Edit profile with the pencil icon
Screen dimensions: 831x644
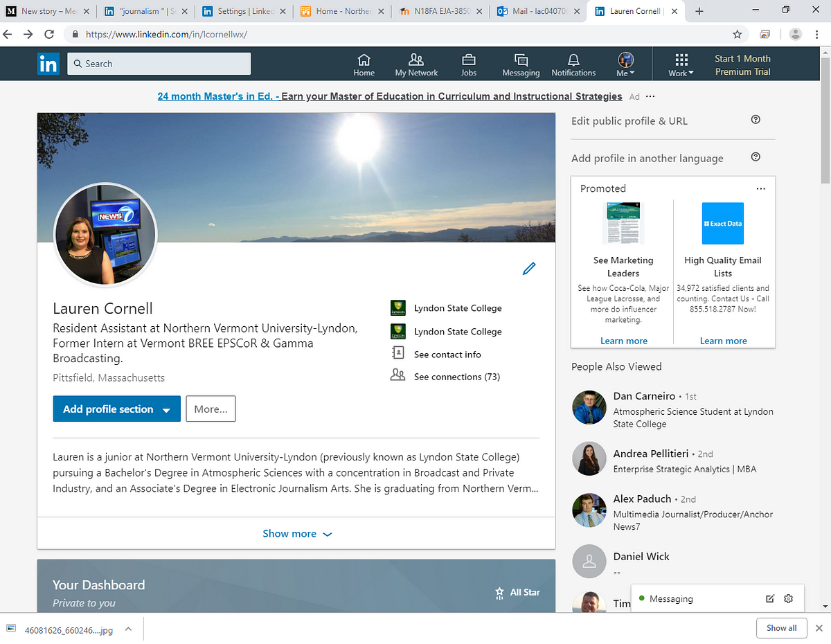[x=529, y=269]
